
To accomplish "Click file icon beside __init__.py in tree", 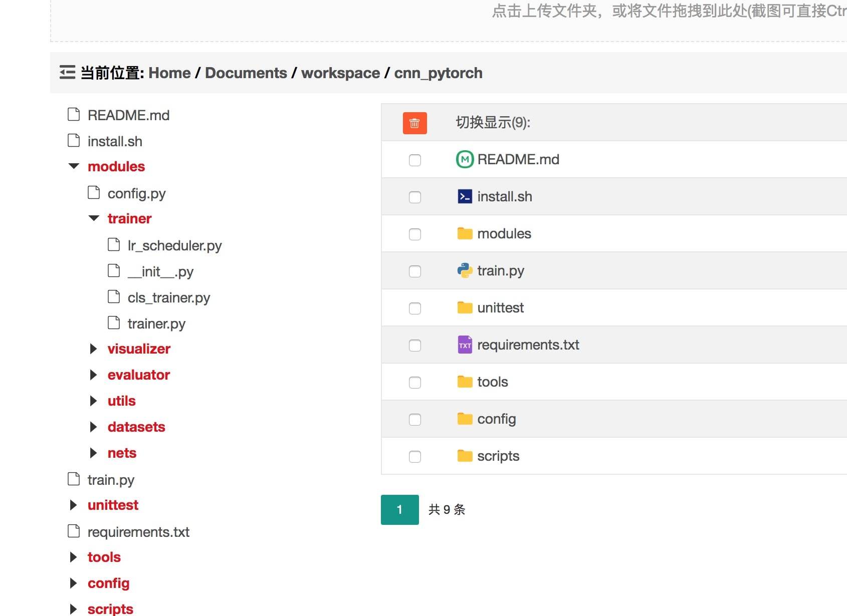I will point(114,270).
